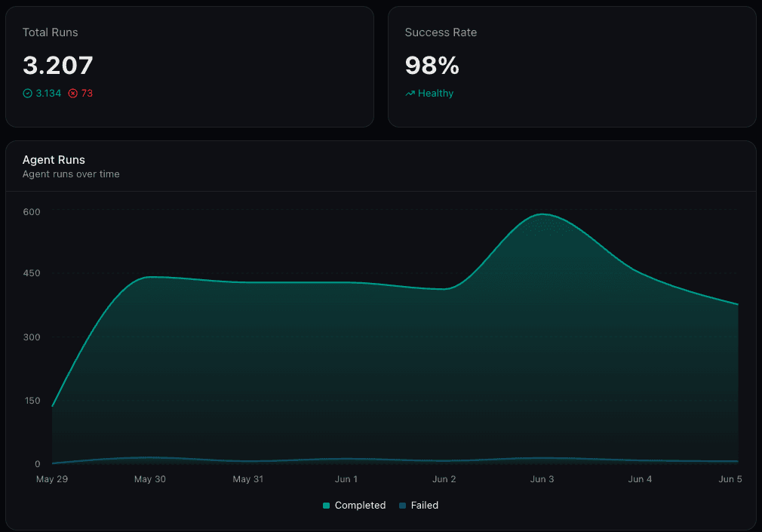Image resolution: width=762 pixels, height=532 pixels.
Task: Click the 600 y-axis tick label
Action: click(32, 212)
